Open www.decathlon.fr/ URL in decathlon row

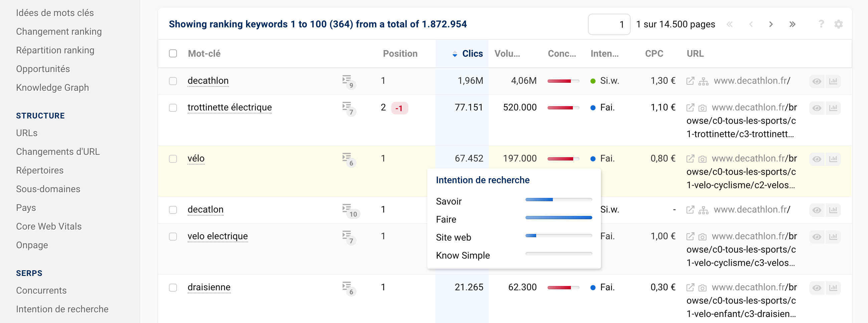[752, 80]
